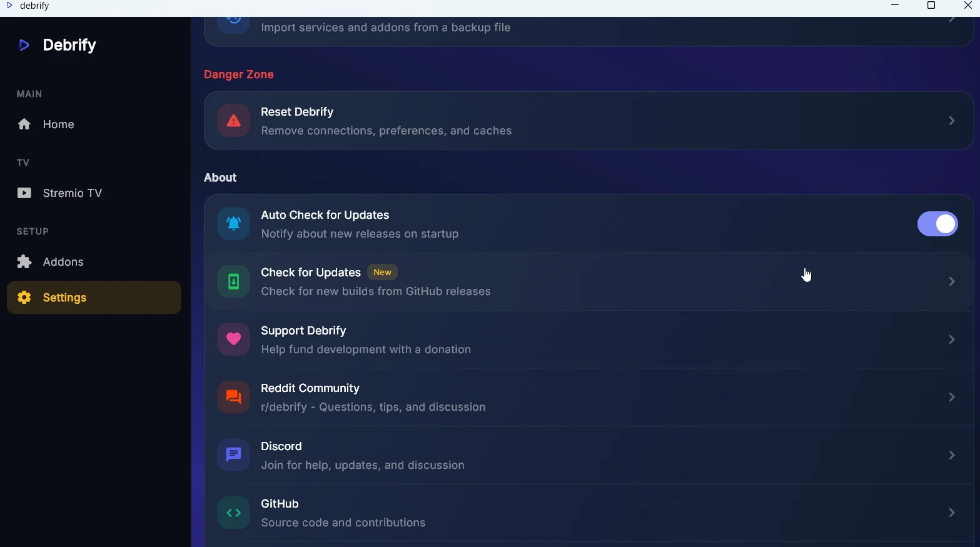980x547 pixels.
Task: Open the Reddit Community chevron arrow
Action: [x=952, y=398]
